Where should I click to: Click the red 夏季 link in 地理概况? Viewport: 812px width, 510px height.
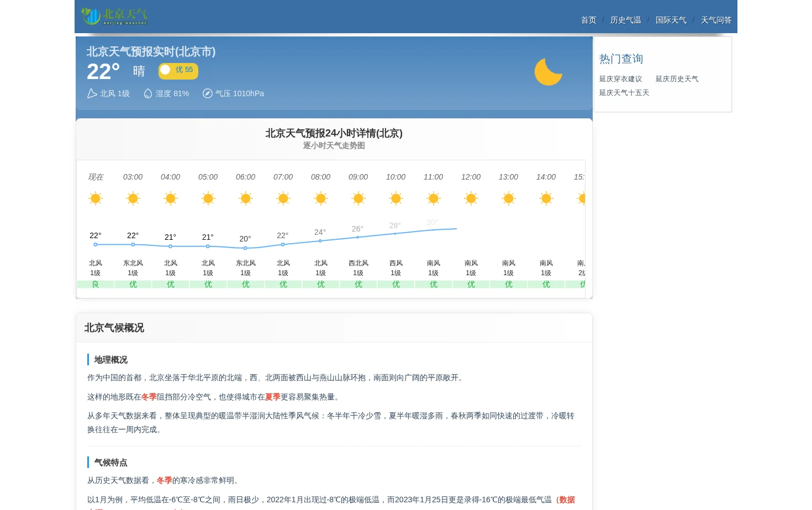tap(273, 397)
